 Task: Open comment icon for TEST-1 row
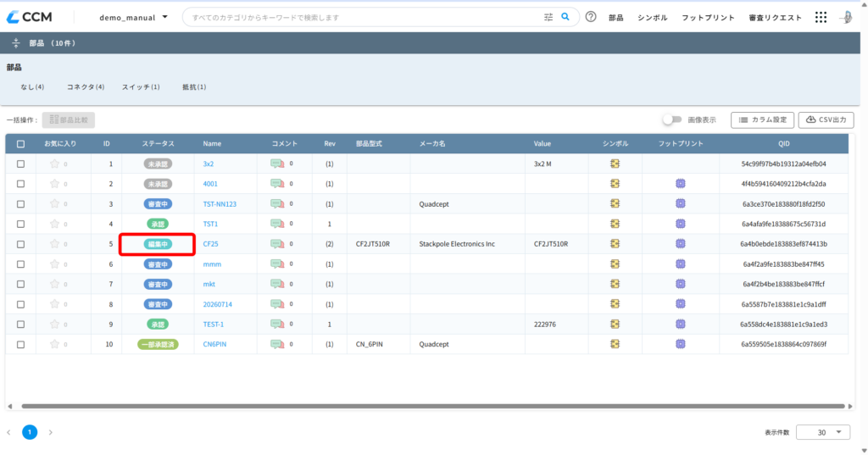point(277,325)
